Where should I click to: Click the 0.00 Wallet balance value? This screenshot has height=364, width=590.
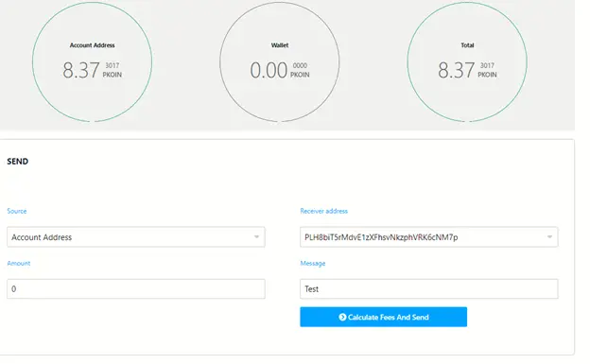tap(269, 70)
